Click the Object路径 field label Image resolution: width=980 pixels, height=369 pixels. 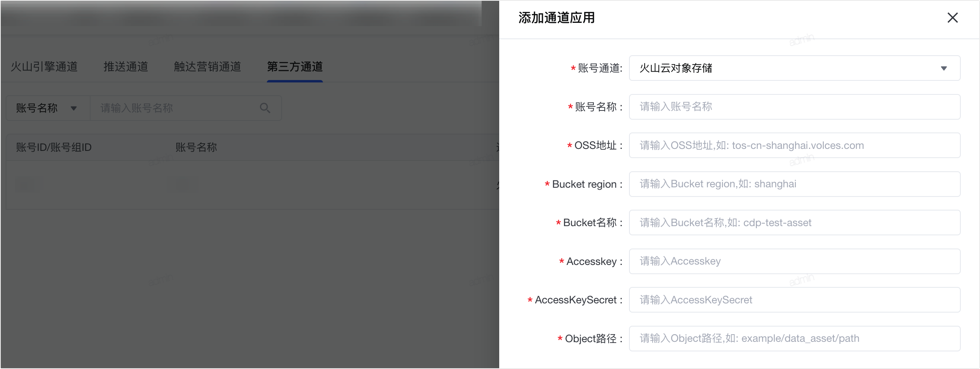[591, 339]
